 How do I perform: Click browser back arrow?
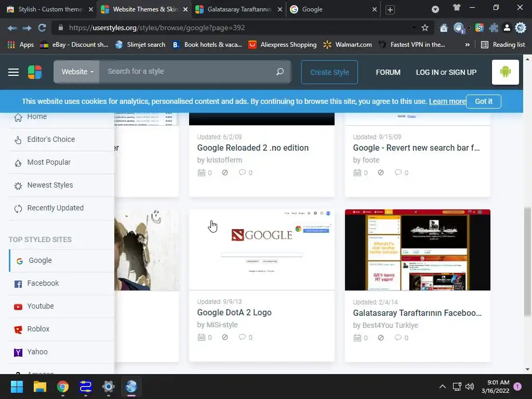click(x=12, y=28)
